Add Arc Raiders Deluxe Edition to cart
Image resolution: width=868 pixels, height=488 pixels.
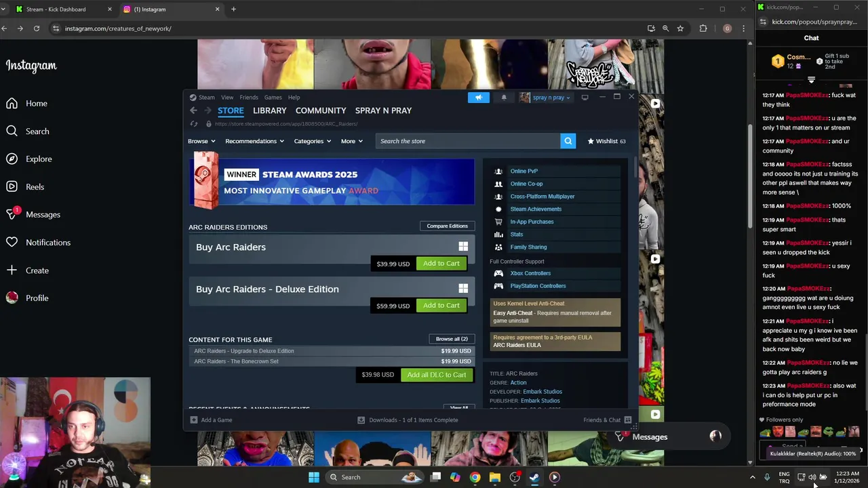point(441,306)
